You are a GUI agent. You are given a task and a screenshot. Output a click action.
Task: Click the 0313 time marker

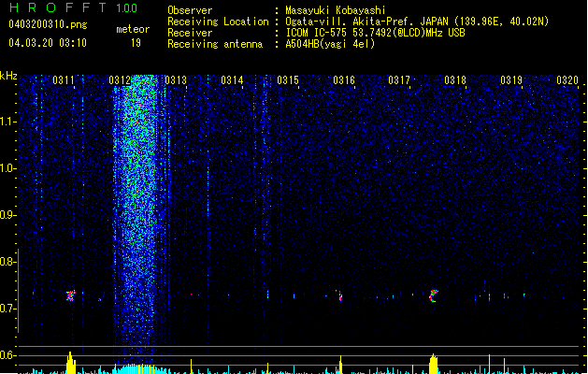coord(176,80)
